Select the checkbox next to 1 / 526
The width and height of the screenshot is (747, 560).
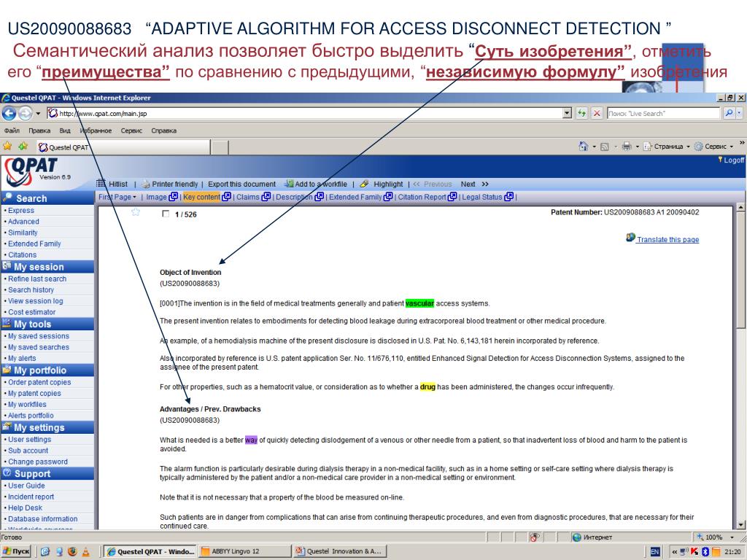[166, 214]
